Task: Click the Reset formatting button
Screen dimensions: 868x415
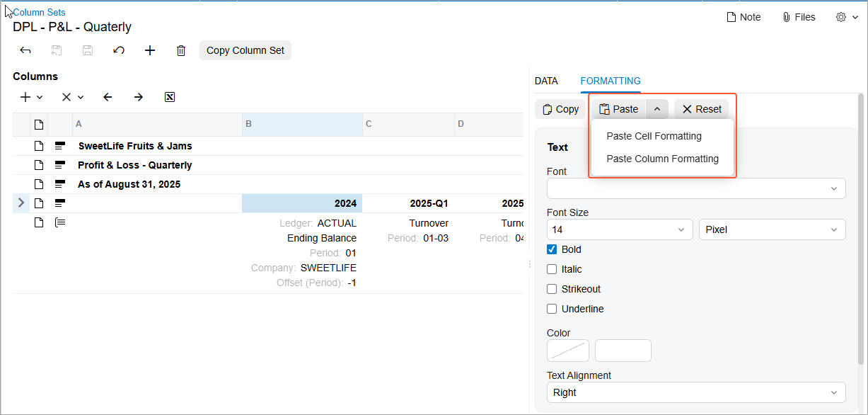Action: pos(702,109)
